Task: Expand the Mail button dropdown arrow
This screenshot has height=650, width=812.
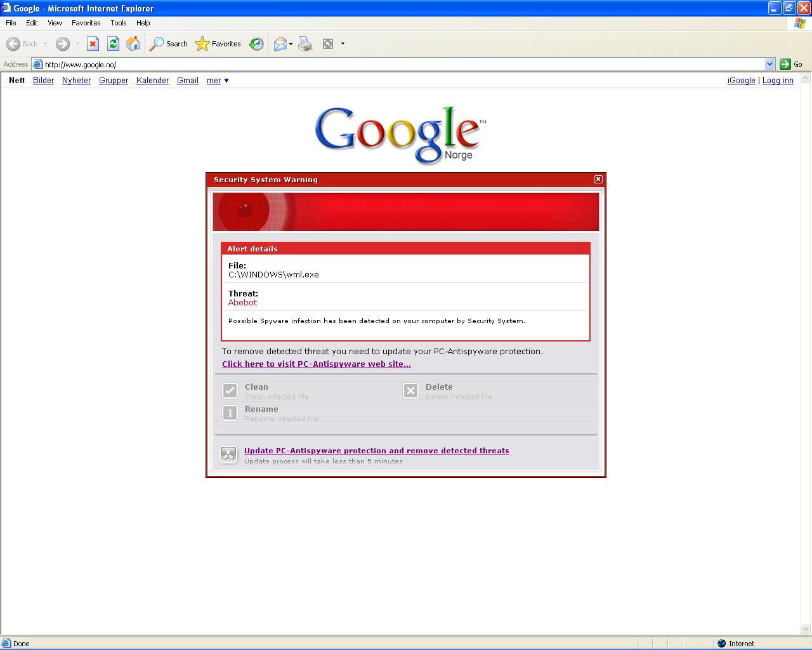Action: tap(291, 44)
